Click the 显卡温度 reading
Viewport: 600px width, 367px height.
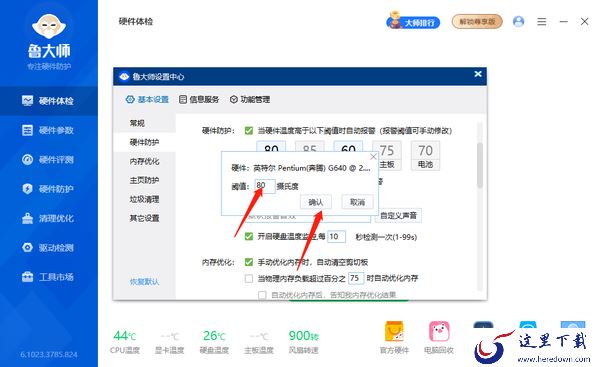coord(170,341)
